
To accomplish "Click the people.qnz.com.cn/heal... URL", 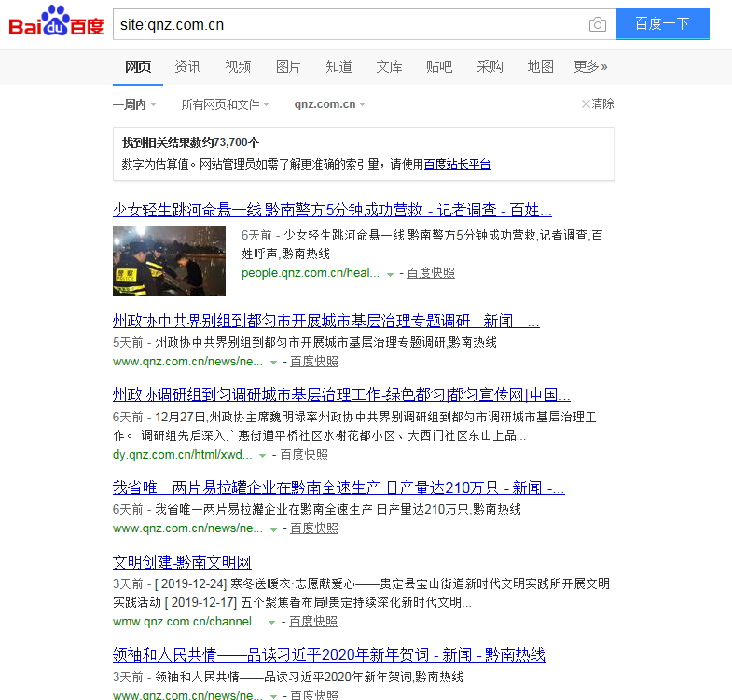I will click(311, 273).
